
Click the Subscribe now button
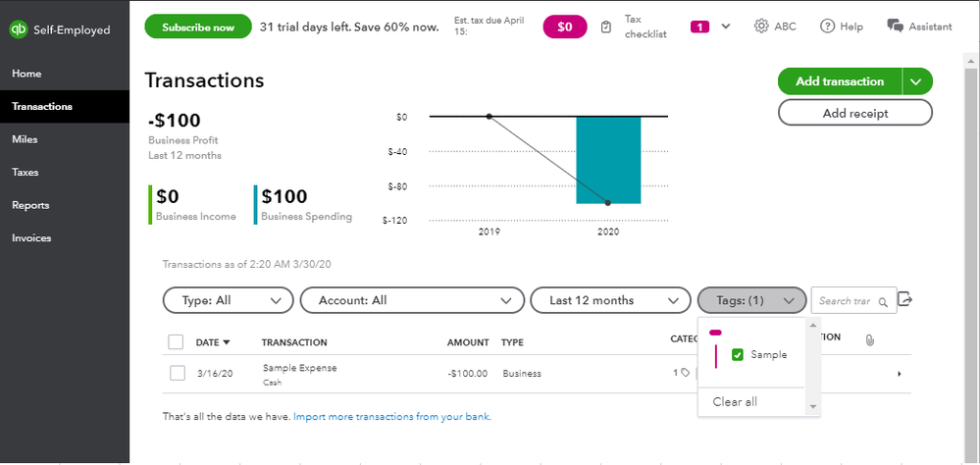[x=197, y=26]
